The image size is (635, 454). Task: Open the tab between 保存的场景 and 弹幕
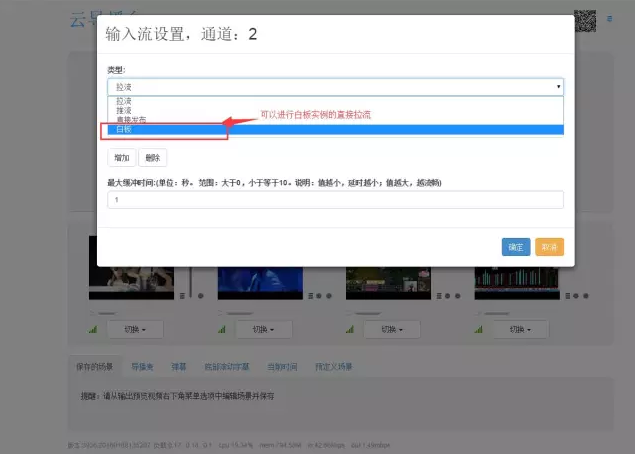142,367
